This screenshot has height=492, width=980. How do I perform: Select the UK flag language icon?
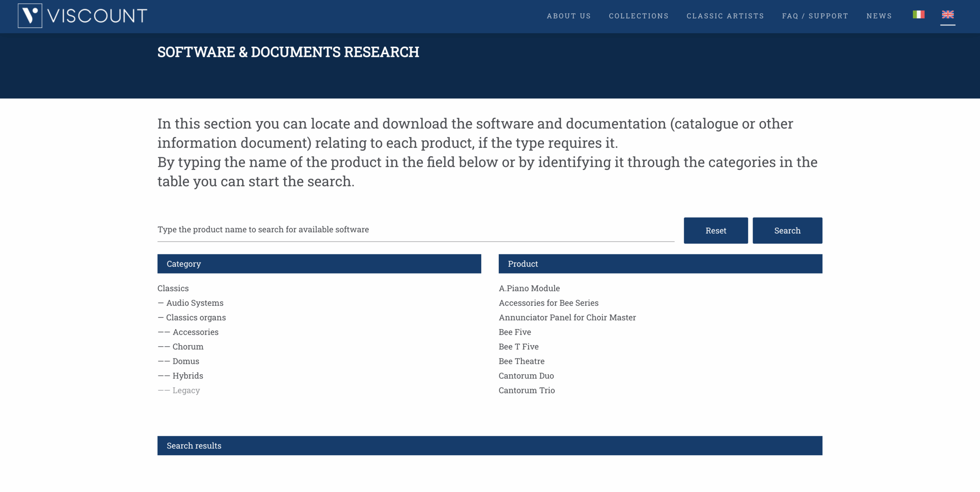point(947,15)
